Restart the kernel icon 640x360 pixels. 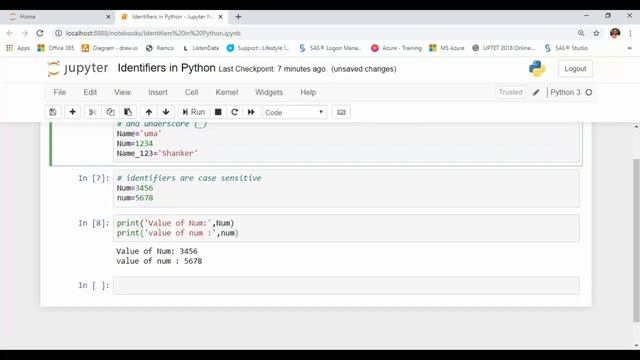pos(234,112)
